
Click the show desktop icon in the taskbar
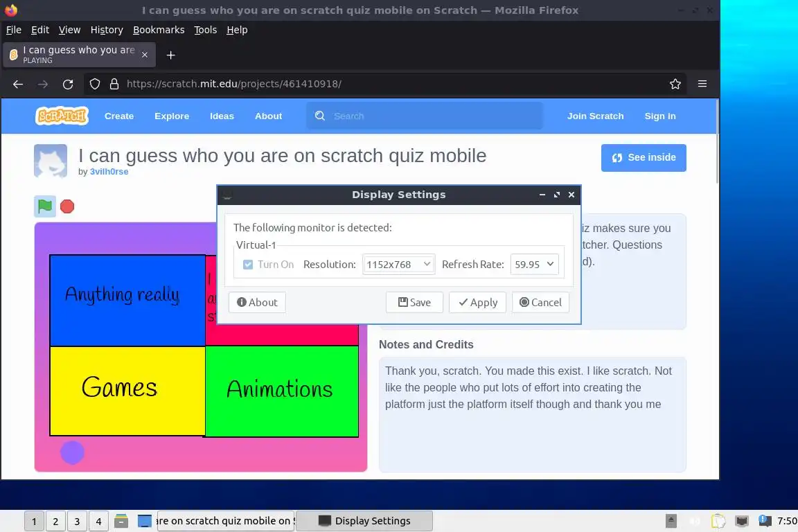coord(145,521)
